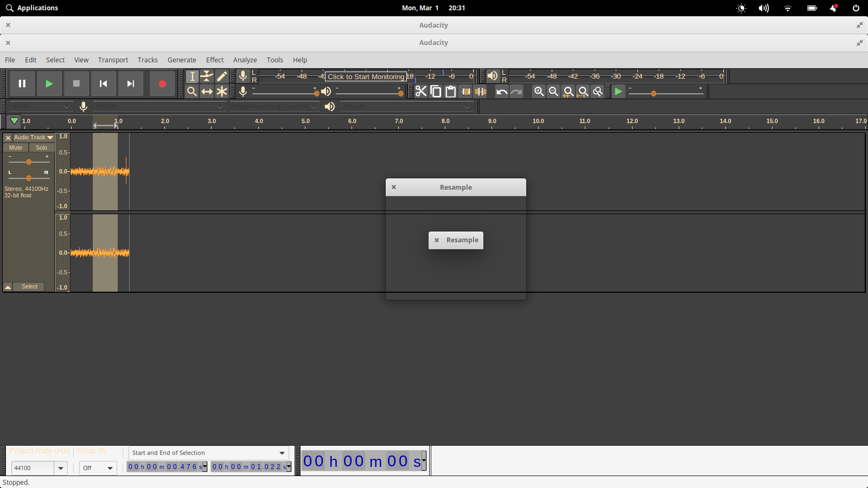Viewport: 868px width, 488px height.
Task: Toggle Mute on the Audio Track
Action: tap(16, 147)
